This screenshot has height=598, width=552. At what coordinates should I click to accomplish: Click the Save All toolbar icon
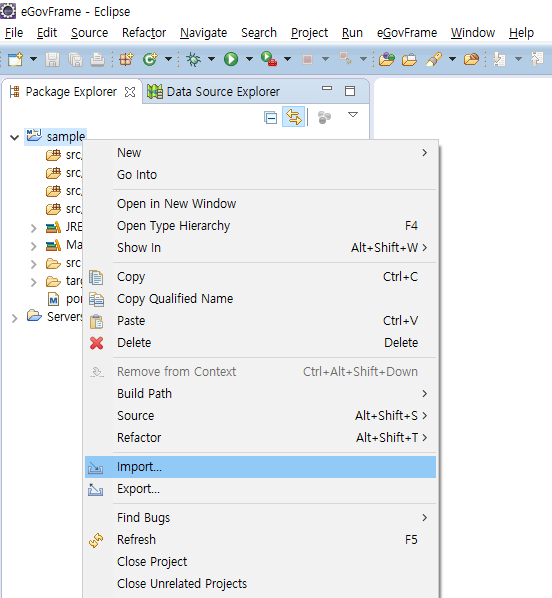pos(75,59)
